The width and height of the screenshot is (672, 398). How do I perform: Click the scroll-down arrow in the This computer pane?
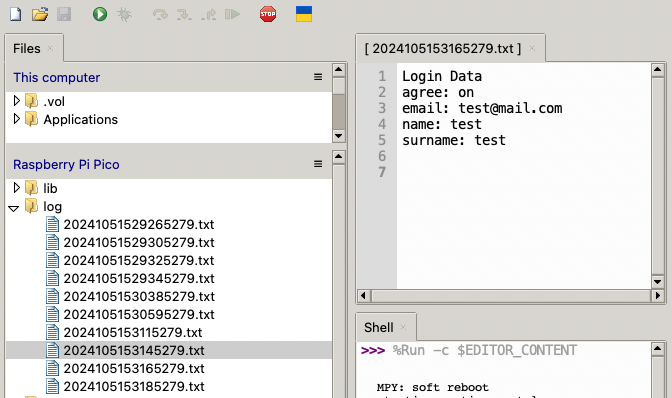(339, 136)
